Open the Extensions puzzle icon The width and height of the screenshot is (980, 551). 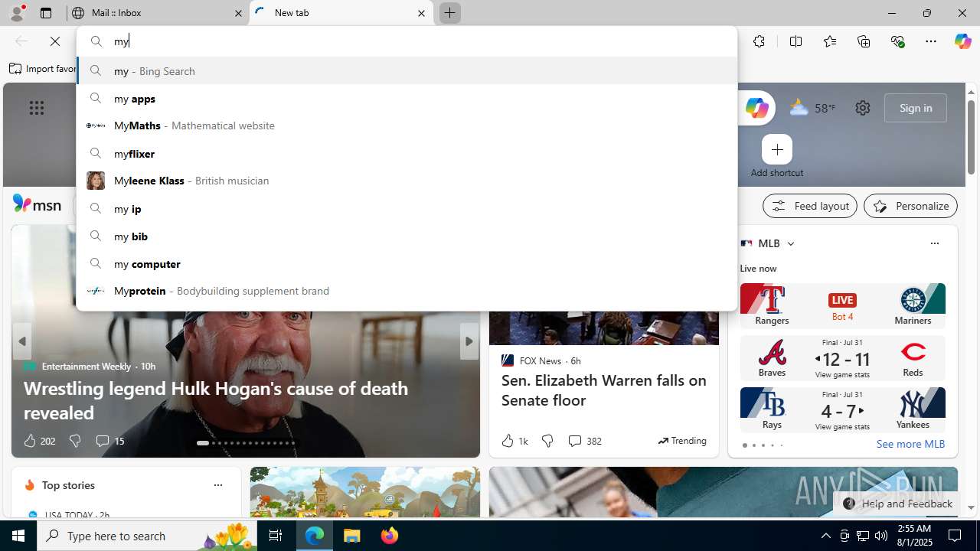[759, 41]
